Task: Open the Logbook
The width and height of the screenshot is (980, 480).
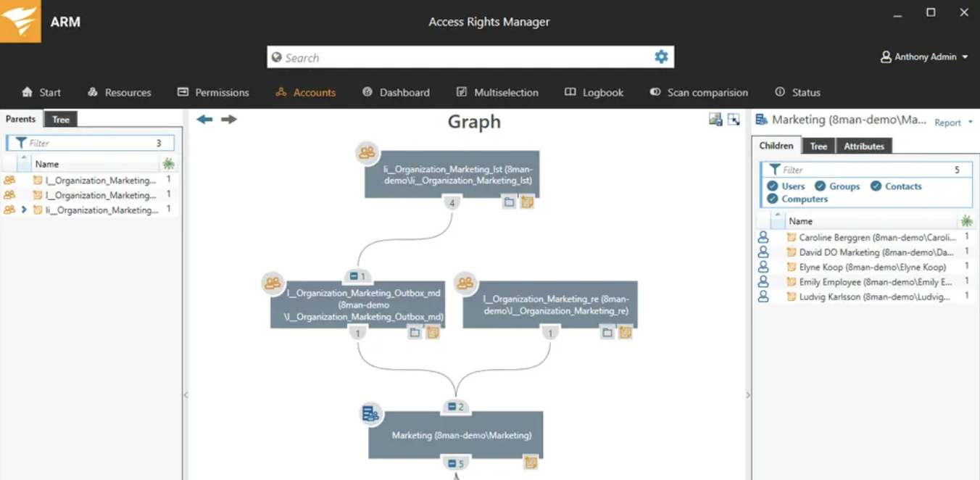Action: (594, 92)
